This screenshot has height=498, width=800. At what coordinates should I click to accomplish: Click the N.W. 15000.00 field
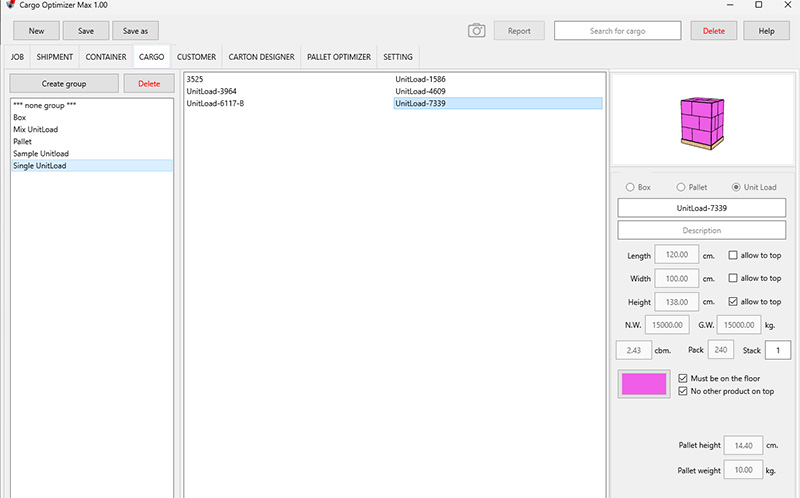667,325
